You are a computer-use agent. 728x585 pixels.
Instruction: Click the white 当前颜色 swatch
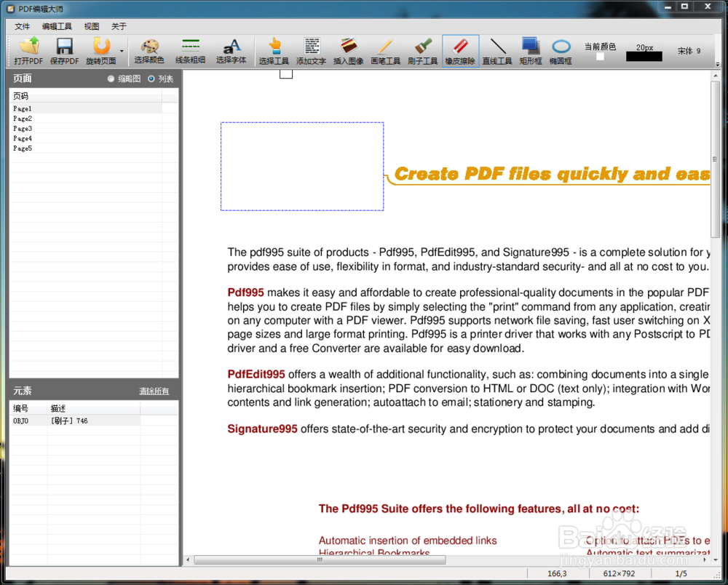click(601, 57)
